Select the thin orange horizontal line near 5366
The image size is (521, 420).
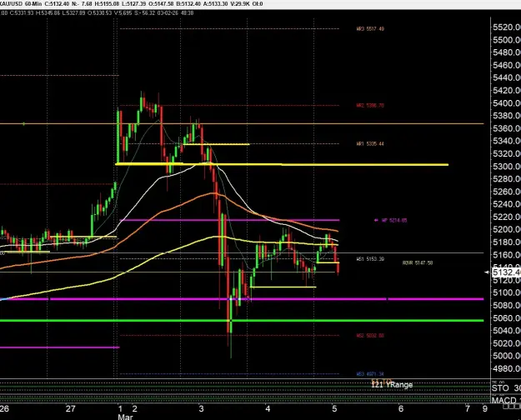(242, 123)
